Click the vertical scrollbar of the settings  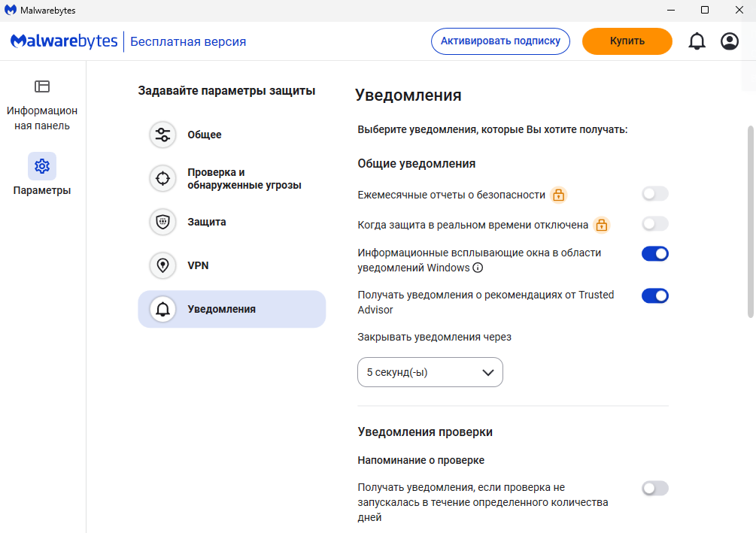[750, 222]
